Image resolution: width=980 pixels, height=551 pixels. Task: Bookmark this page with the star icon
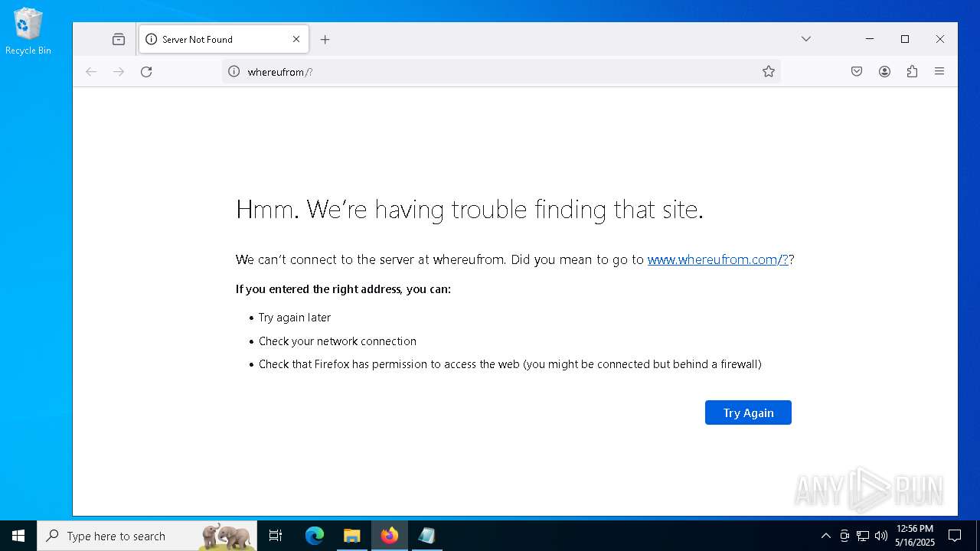(x=768, y=71)
